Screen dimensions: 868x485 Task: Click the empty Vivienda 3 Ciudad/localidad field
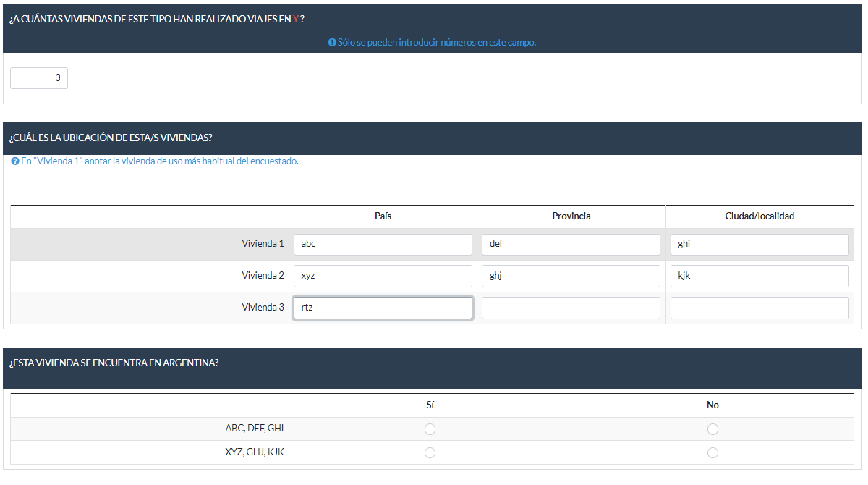(759, 308)
